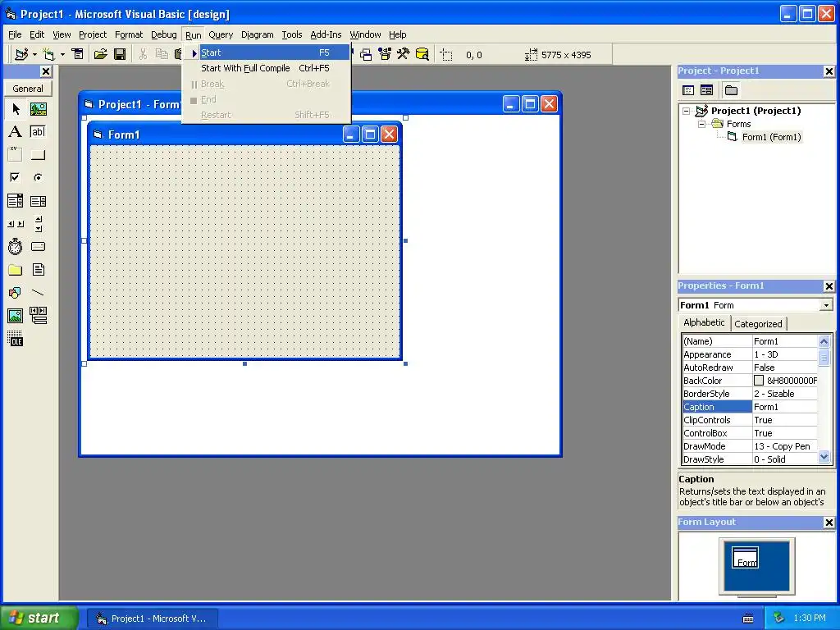Select the Image control tool
Viewport: 840px width, 630px height.
point(15,316)
